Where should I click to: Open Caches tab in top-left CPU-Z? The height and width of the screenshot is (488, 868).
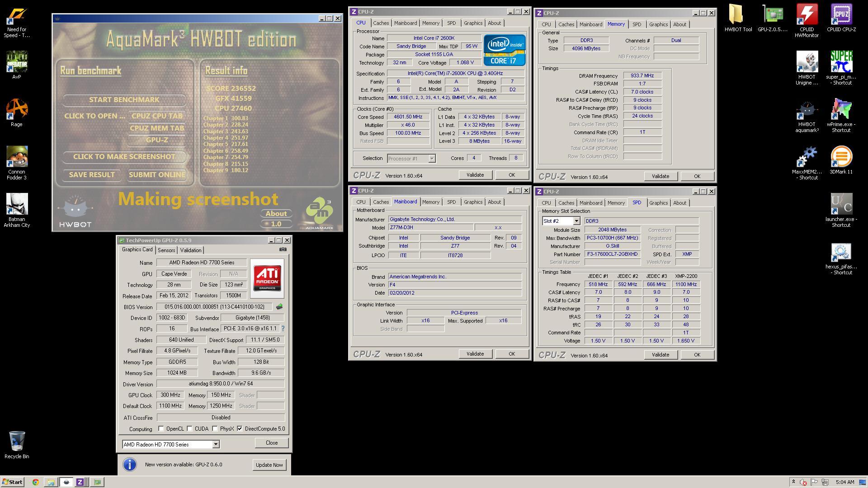[381, 23]
